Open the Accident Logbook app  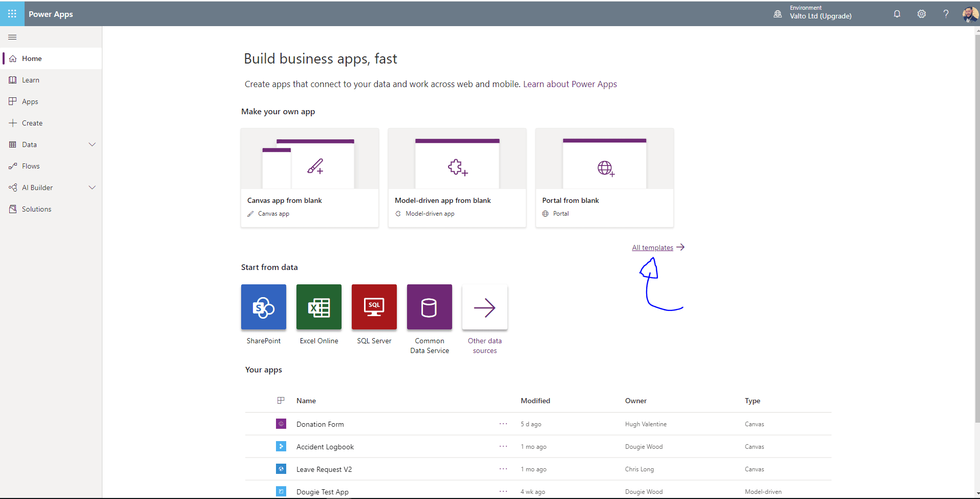(325, 447)
